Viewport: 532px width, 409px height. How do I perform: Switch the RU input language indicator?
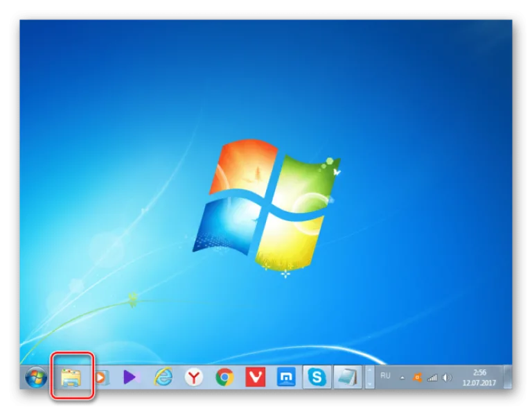coord(385,376)
